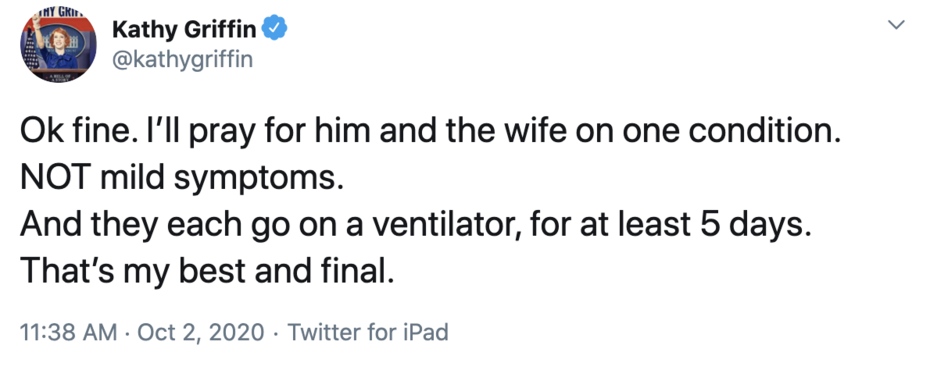Click "That's my best and final." line
Viewport: 930px width, 370px height.
click(x=207, y=271)
